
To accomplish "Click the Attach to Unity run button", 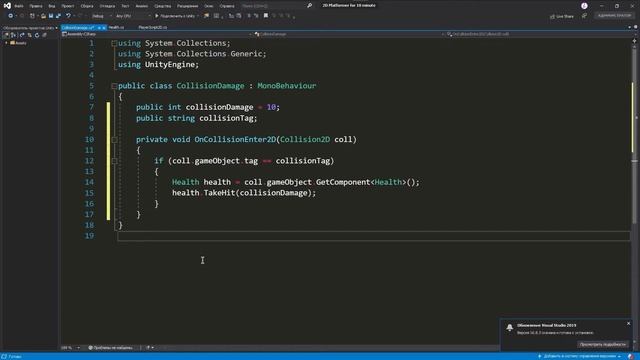I will pyautogui.click(x=175, y=16).
